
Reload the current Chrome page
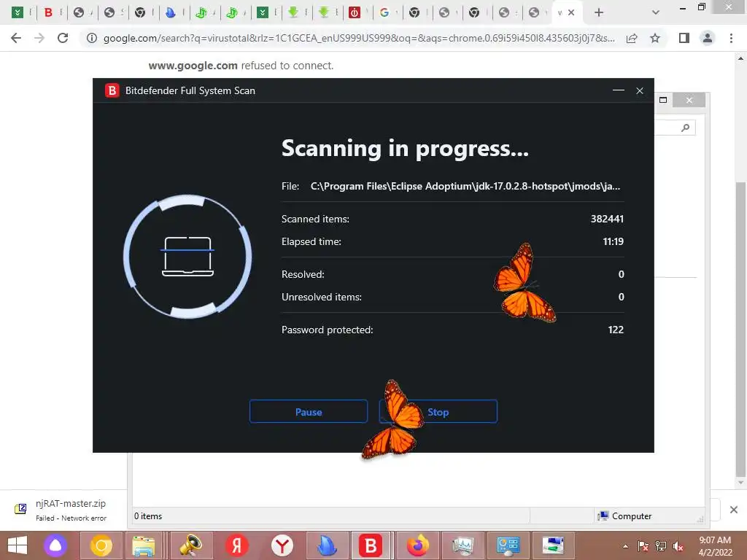[63, 38]
